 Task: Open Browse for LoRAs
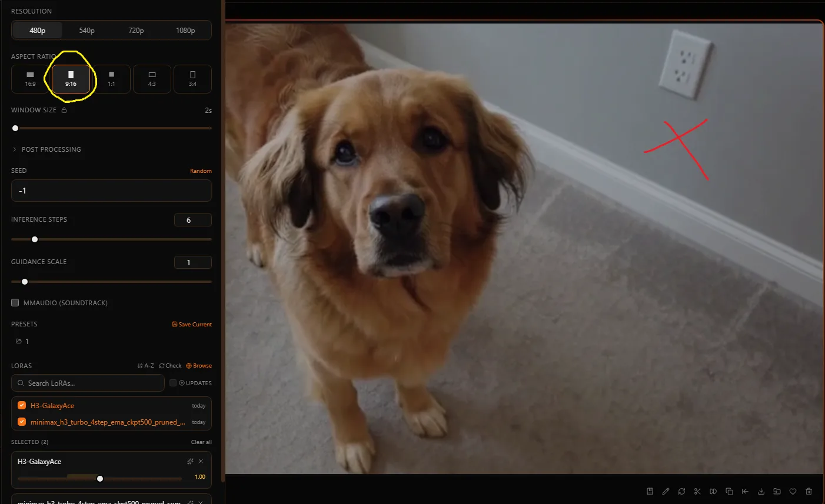click(x=199, y=366)
